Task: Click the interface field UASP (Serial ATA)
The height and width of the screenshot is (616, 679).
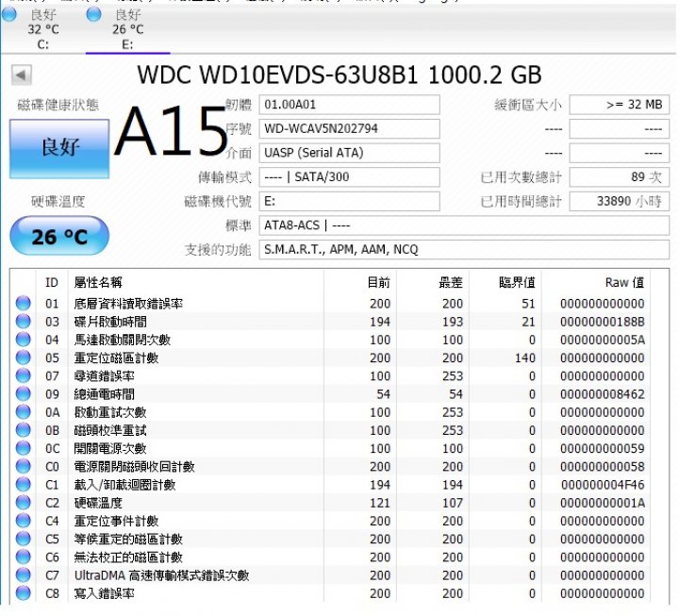Action: pos(350,153)
